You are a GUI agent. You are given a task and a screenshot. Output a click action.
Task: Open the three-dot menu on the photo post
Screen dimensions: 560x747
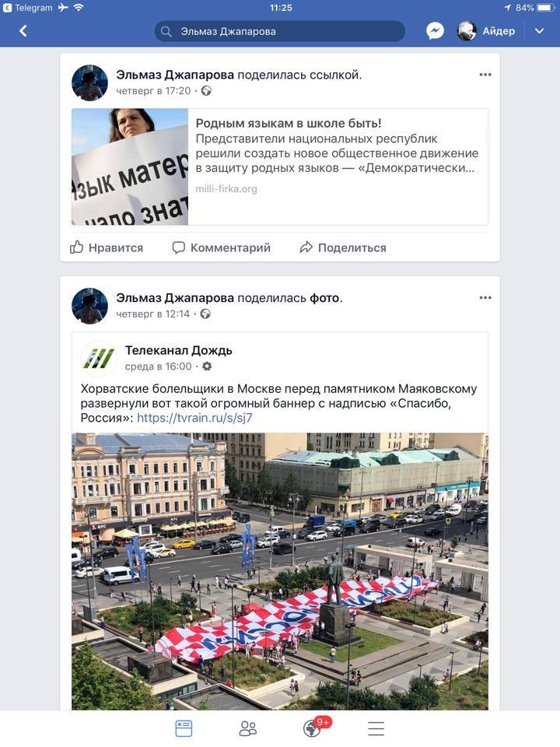(x=485, y=298)
